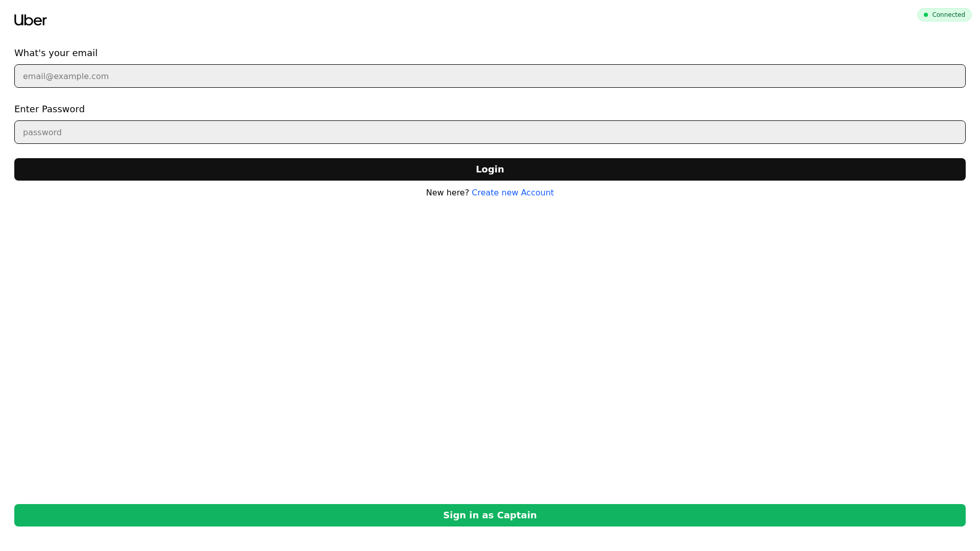Open the Create new Account link

(512, 193)
